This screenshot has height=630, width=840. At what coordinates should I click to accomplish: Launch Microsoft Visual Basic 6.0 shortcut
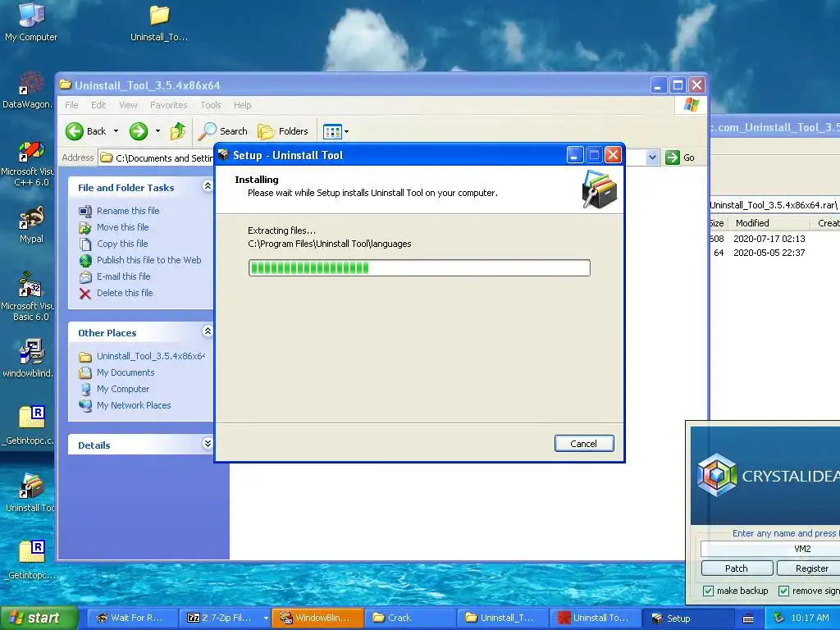[x=28, y=297]
